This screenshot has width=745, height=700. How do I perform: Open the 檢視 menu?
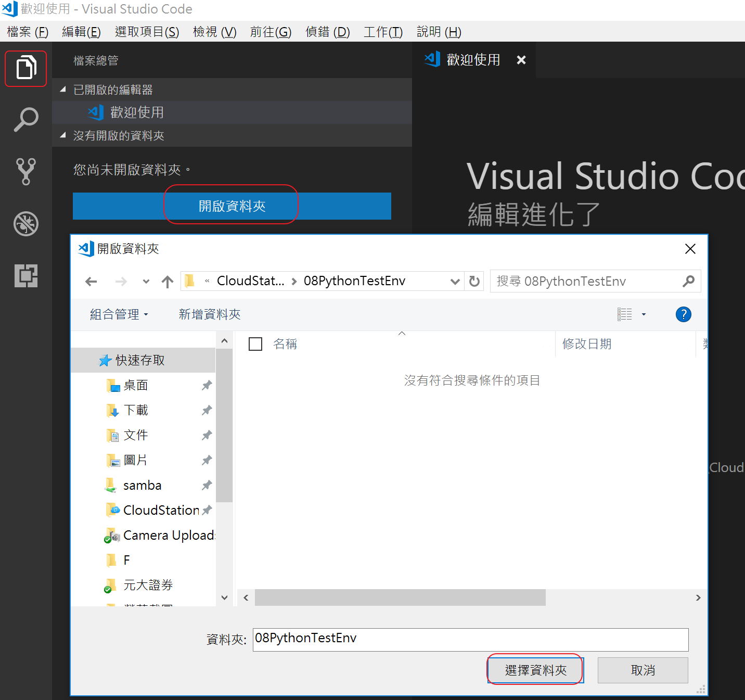[x=214, y=32]
